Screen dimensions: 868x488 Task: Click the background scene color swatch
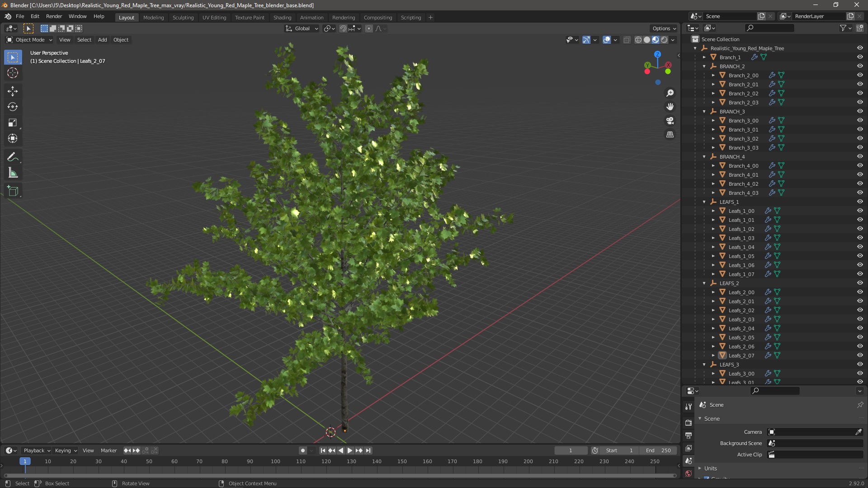click(772, 443)
